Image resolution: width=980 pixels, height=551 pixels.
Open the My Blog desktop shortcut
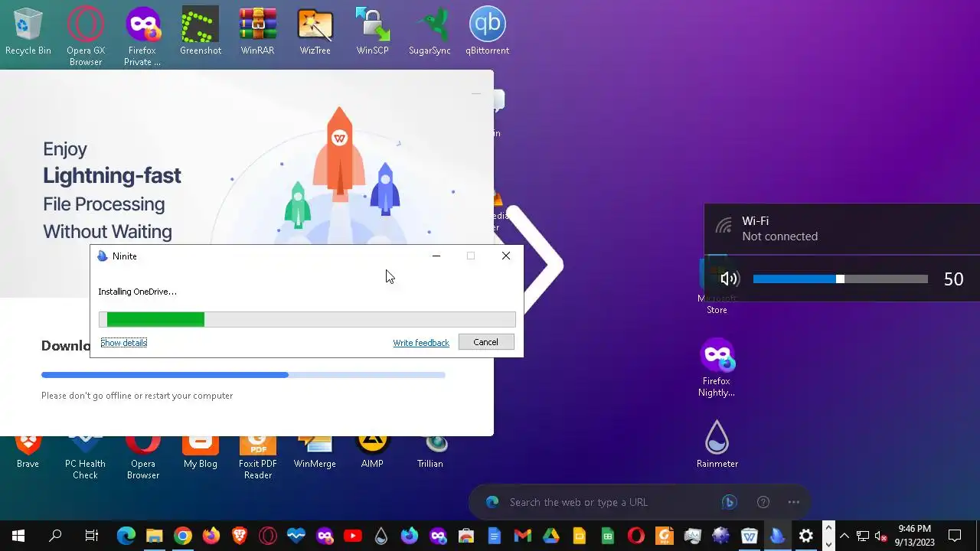[201, 452]
